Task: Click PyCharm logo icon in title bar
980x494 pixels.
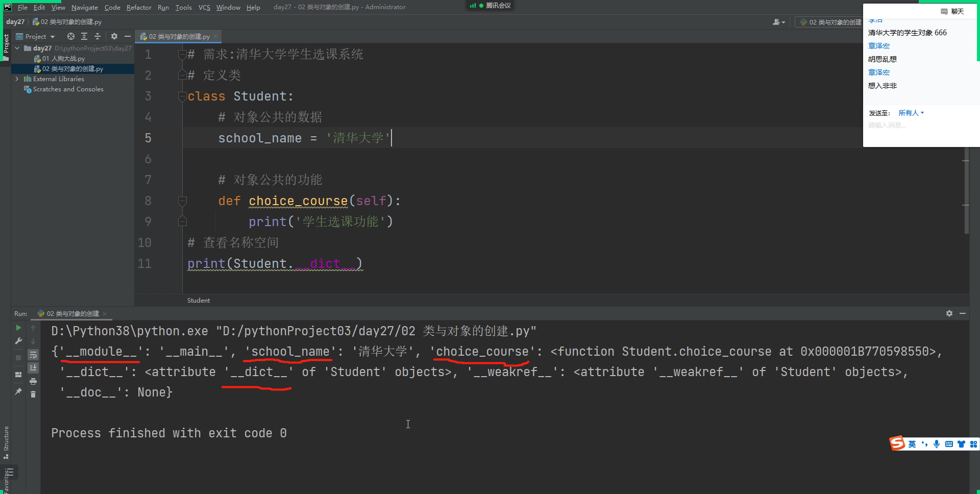Action: [8, 7]
